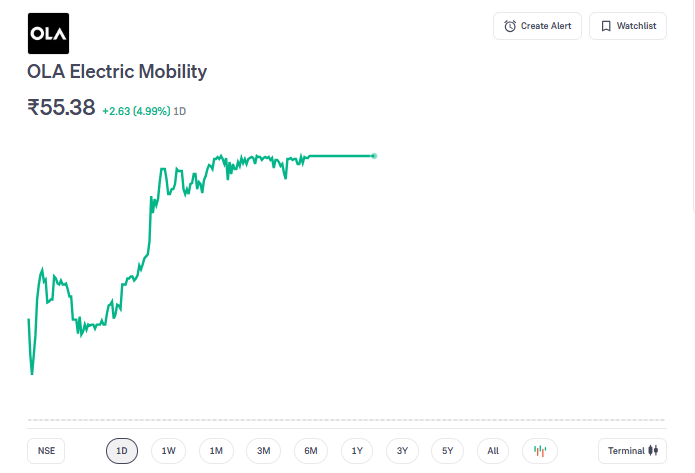
Task: Show the 3M price history
Action: (263, 451)
